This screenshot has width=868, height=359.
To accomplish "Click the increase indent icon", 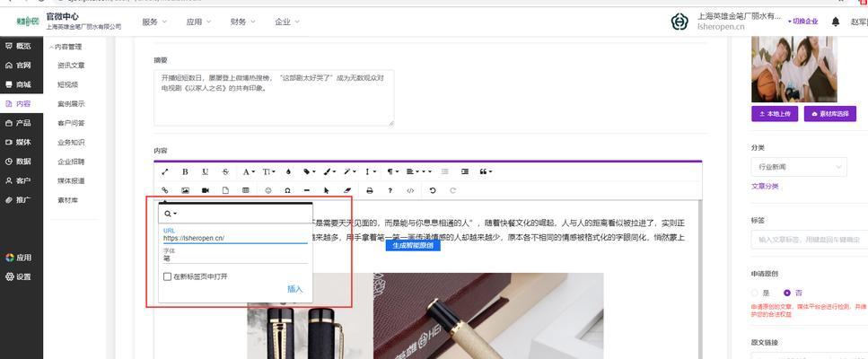I will pyautogui.click(x=464, y=172).
